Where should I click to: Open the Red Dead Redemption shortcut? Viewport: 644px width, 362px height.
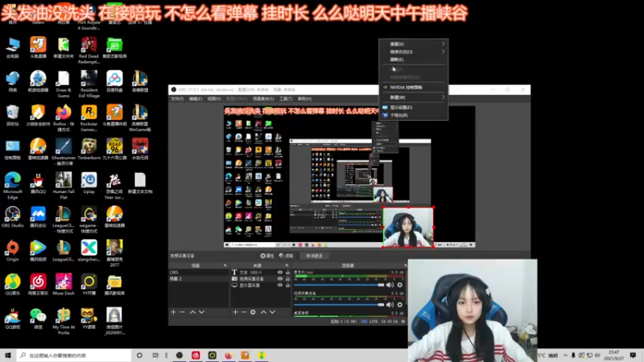tap(89, 50)
